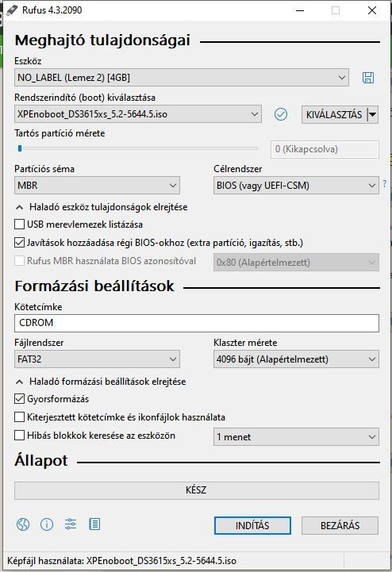This screenshot has width=392, height=572.
Task: Click the Kötetcímke CDROM text field
Action: (197, 323)
